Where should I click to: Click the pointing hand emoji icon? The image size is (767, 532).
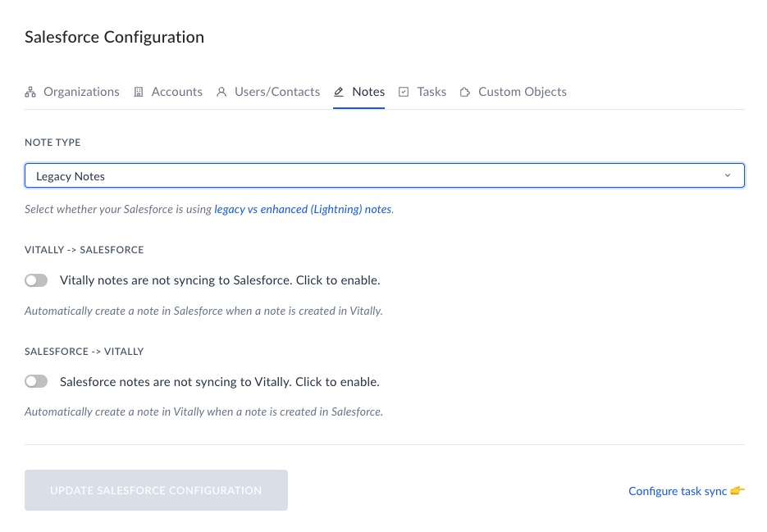pyautogui.click(x=737, y=490)
